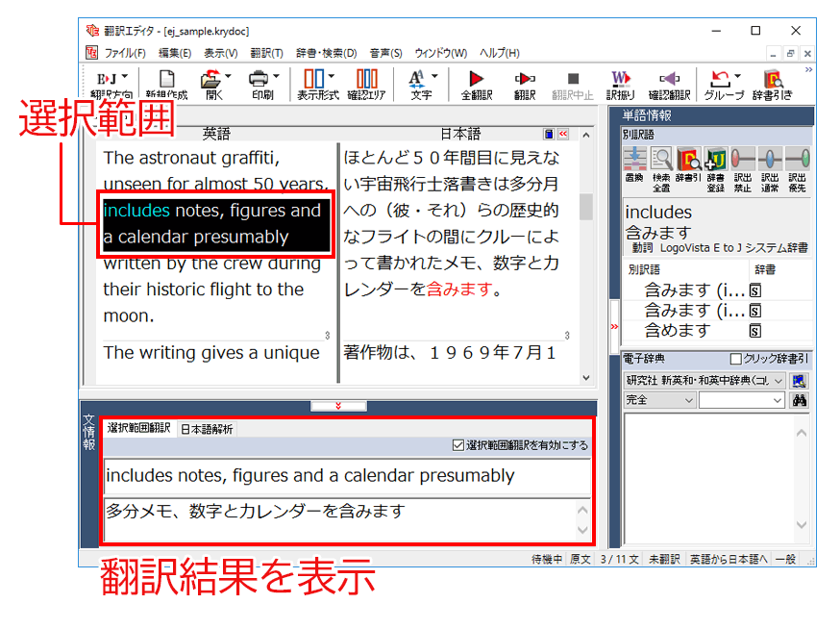This screenshot has width=840, height=629.
Task: Click the editor's vertical scrollbar up arrow
Action: pyautogui.click(x=586, y=135)
